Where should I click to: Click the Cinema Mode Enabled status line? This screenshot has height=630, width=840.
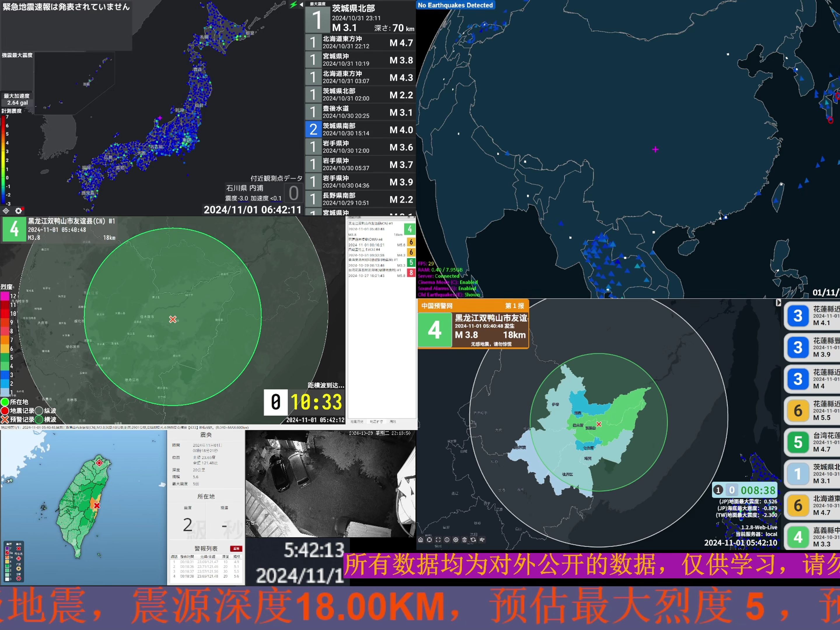(448, 282)
